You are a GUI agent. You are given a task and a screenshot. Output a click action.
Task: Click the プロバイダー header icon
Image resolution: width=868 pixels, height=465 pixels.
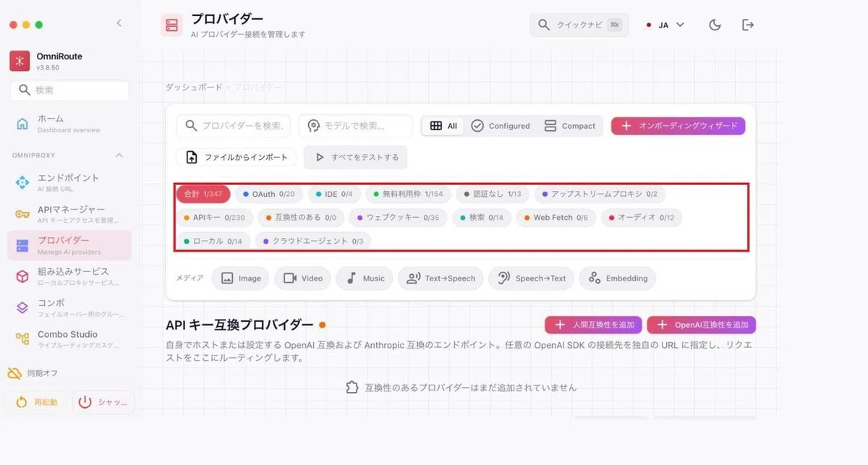pyautogui.click(x=171, y=25)
